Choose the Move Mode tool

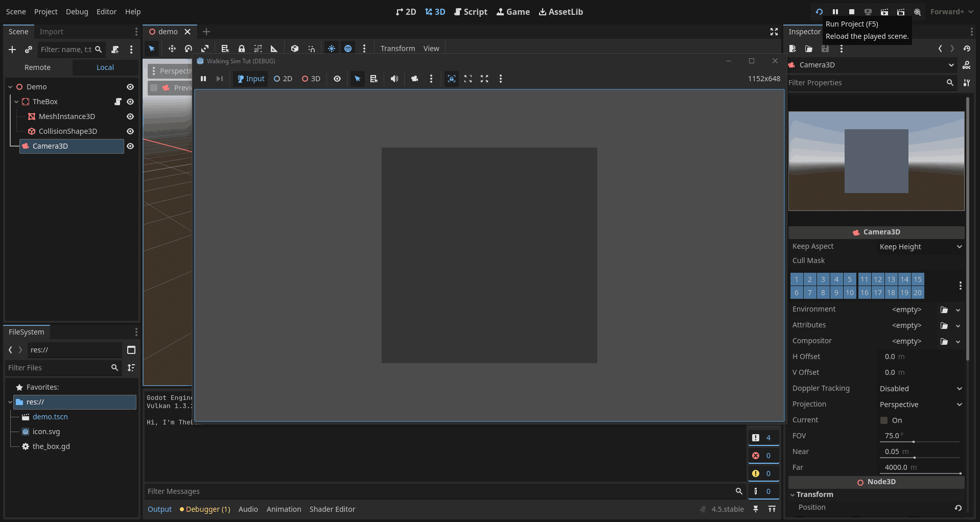172,49
